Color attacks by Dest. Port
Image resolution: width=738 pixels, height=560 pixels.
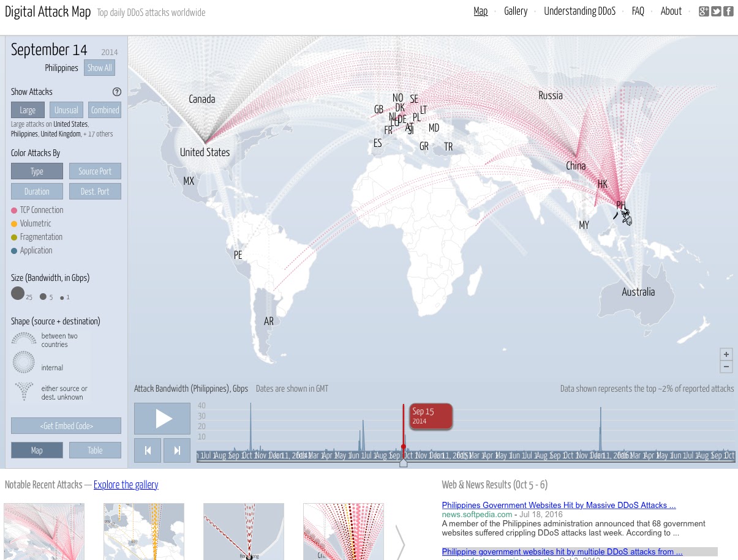point(95,192)
